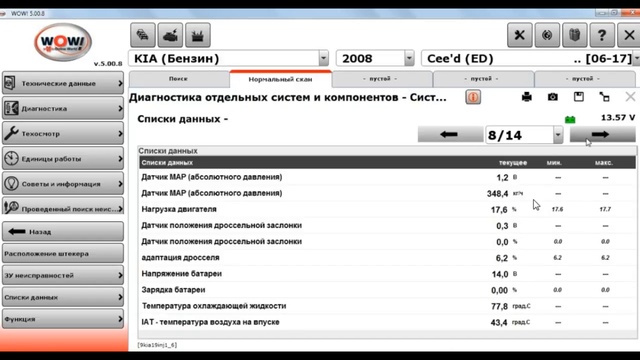Open the 2008 year dropdown
The height and width of the screenshot is (360, 640).
(409, 58)
